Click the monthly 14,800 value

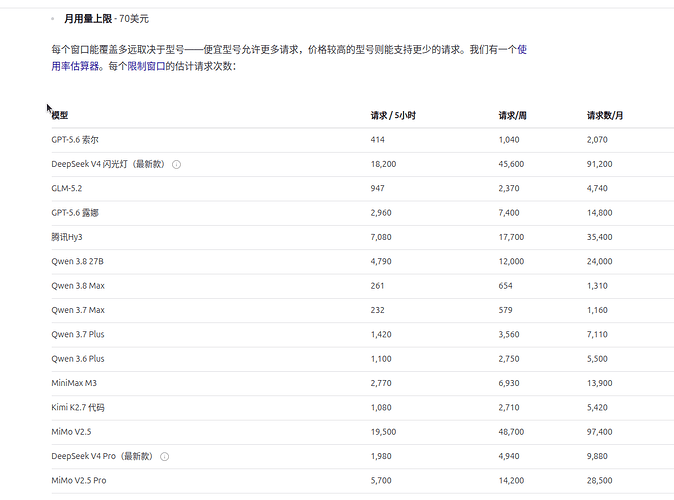(x=600, y=213)
